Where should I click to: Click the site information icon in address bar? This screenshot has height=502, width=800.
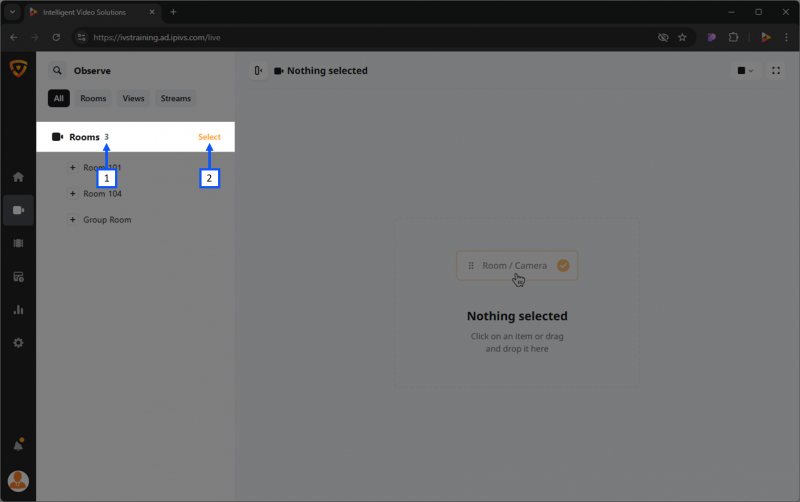click(82, 37)
